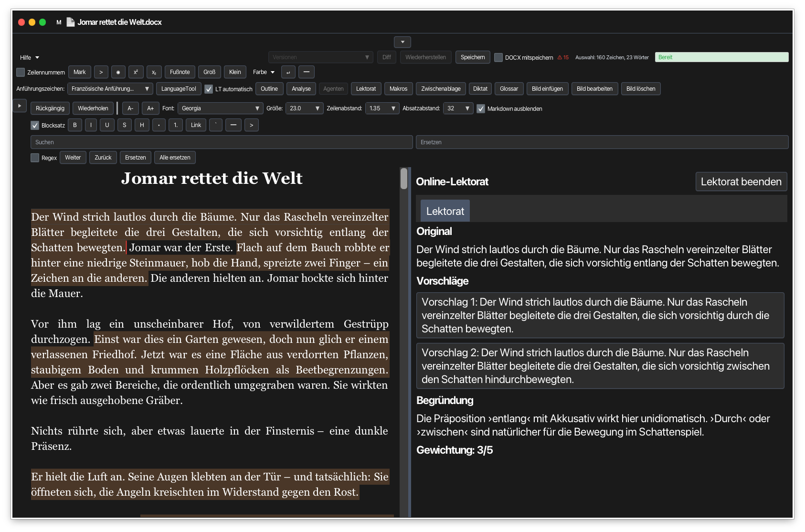The image size is (805, 532).
Task: Collapse toolbar with top center arrow button
Action: 402,42
